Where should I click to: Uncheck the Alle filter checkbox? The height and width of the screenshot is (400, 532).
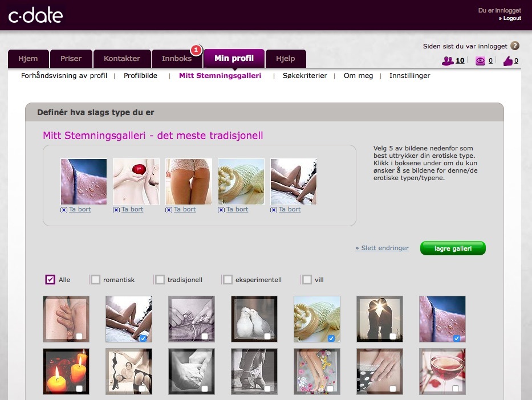pos(50,280)
